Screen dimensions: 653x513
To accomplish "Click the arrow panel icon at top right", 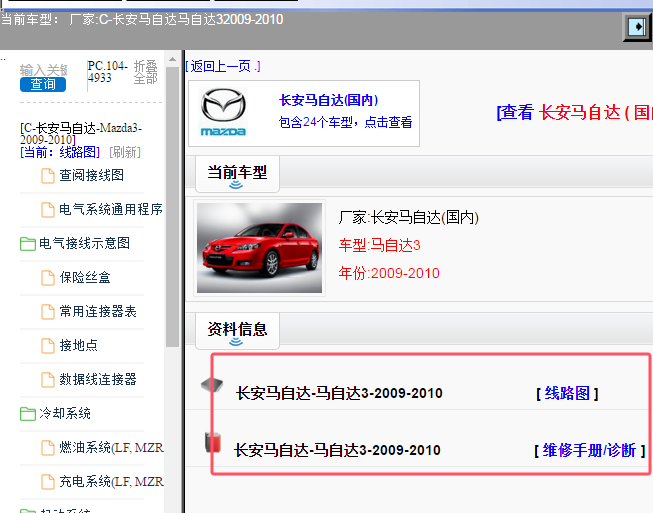I will coord(638,27).
